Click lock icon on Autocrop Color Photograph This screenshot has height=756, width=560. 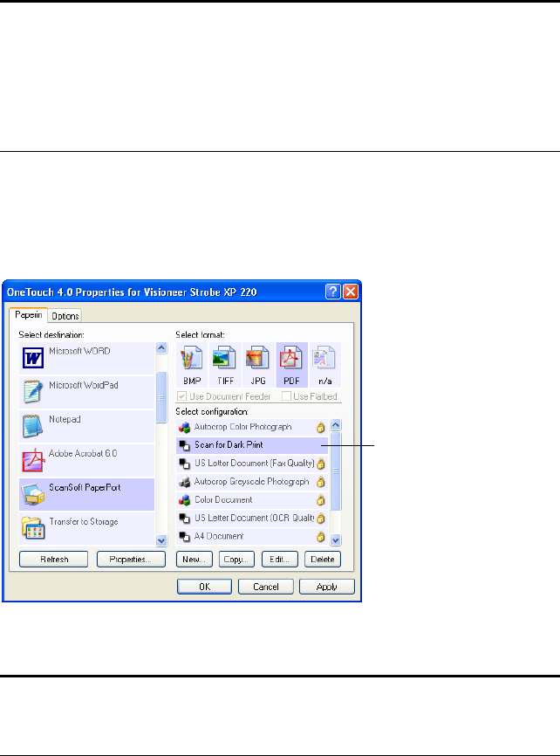320,427
